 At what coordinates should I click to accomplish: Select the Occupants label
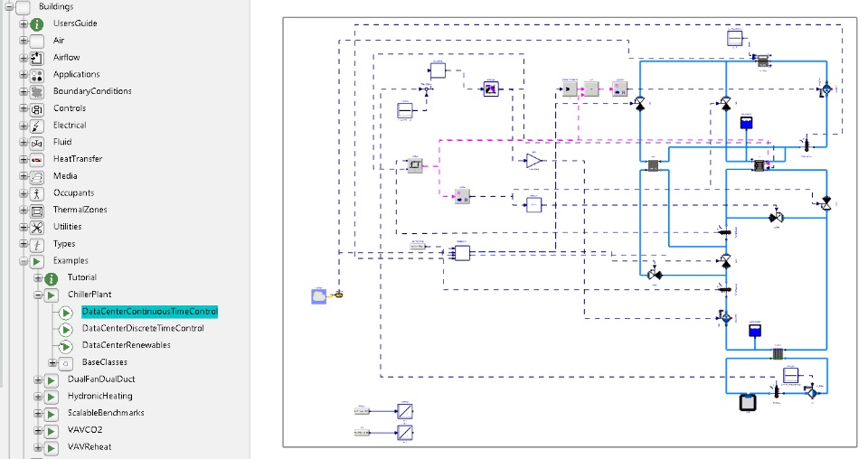point(73,193)
